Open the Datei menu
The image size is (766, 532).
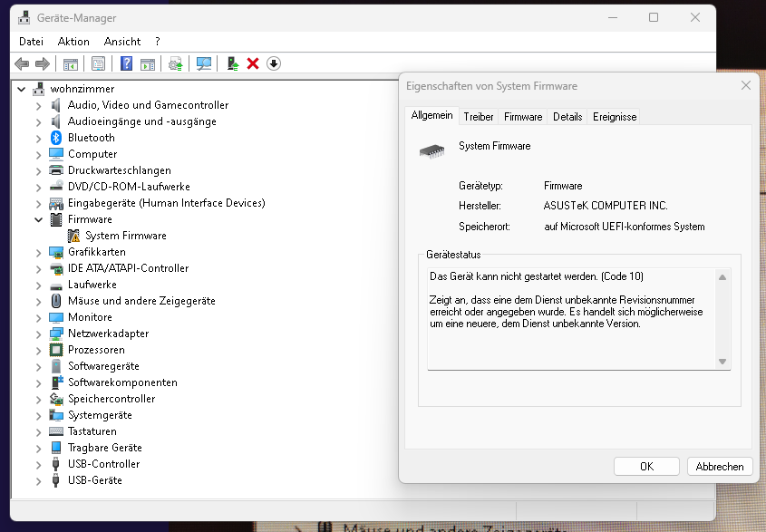[31, 42]
